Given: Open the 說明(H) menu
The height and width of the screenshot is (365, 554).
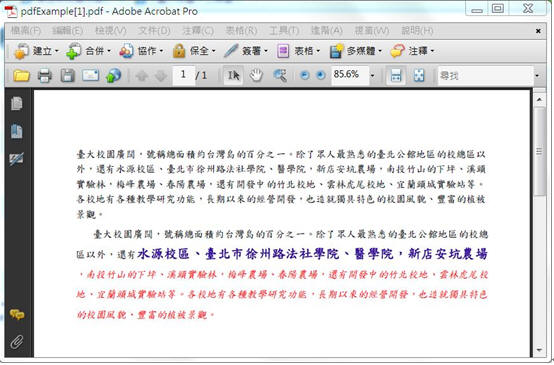Looking at the screenshot, I should coord(417,31).
